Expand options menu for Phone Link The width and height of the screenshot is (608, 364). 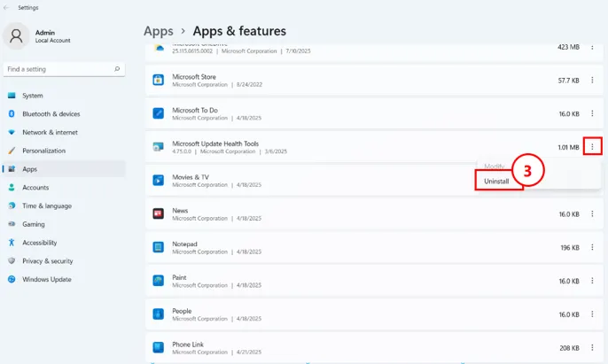(592, 348)
